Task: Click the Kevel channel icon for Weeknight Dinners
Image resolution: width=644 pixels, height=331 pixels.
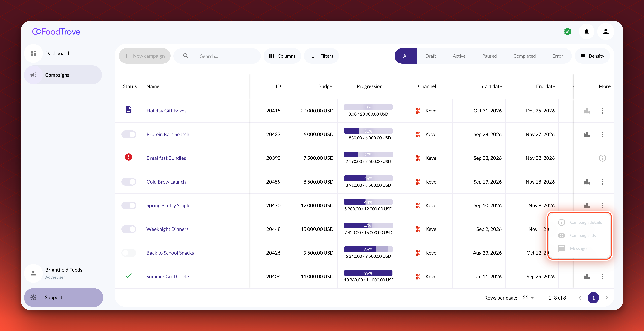Action: point(418,229)
